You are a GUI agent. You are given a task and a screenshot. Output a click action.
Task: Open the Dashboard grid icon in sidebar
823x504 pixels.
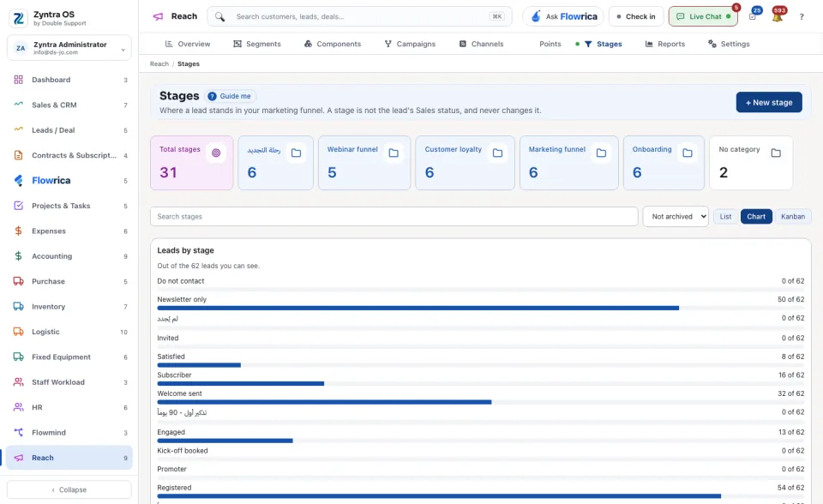18,80
